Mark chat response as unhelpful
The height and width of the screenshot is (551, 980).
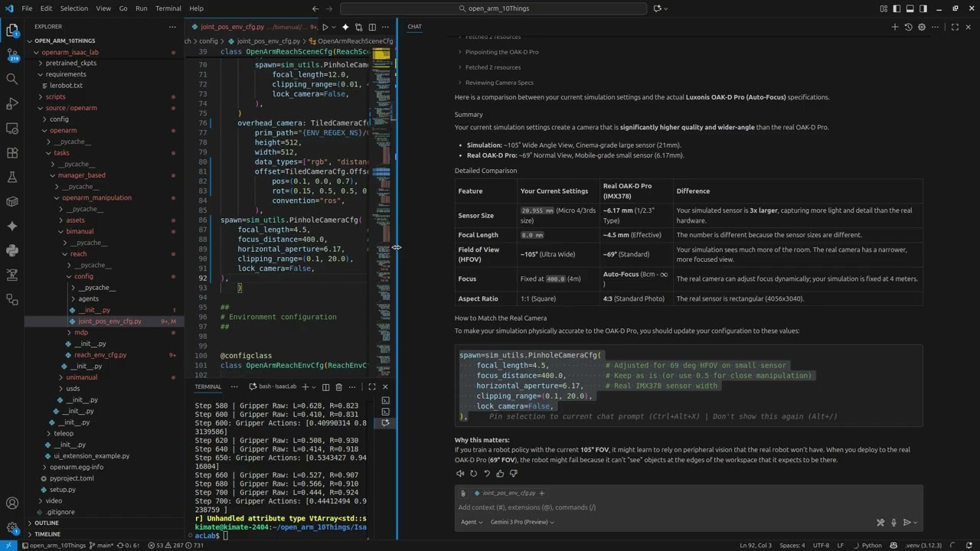(513, 473)
